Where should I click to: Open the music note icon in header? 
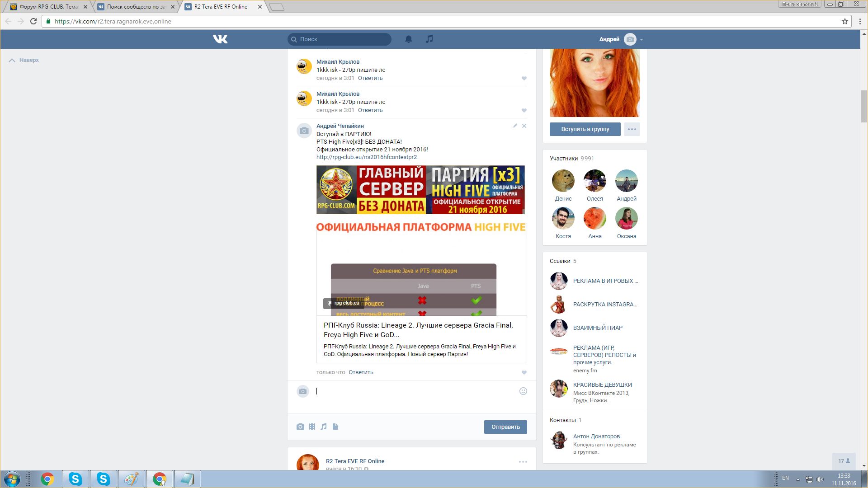[429, 39]
